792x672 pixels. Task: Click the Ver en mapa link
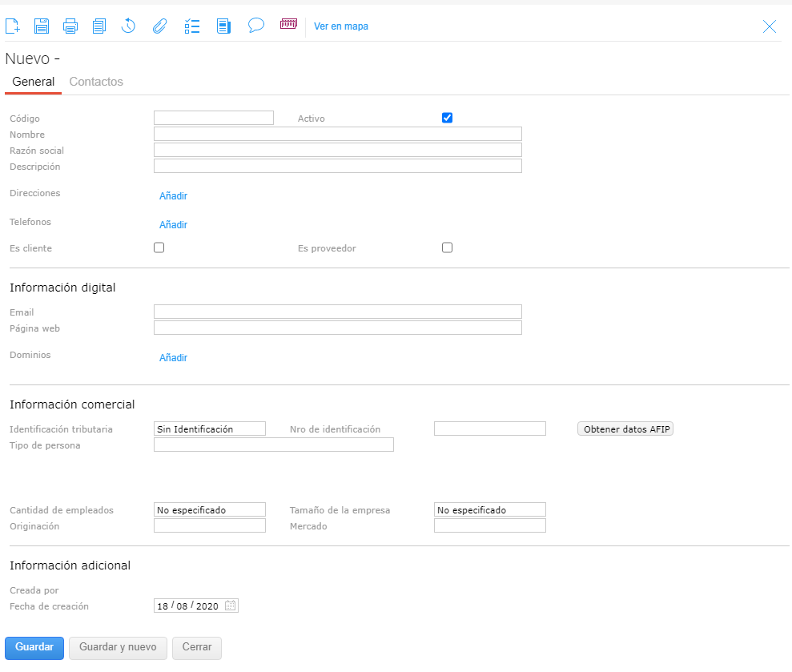[341, 26]
